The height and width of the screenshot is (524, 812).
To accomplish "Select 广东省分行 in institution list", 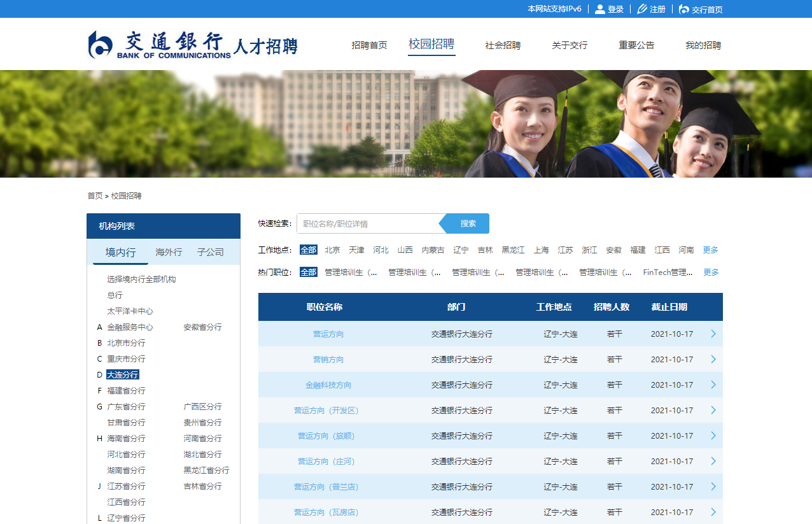I will pyautogui.click(x=126, y=407).
